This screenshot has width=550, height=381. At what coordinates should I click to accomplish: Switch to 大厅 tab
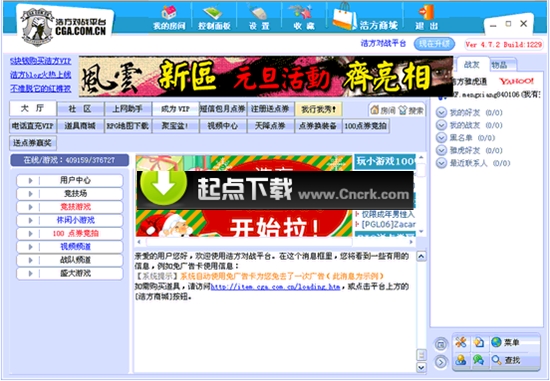(33, 109)
